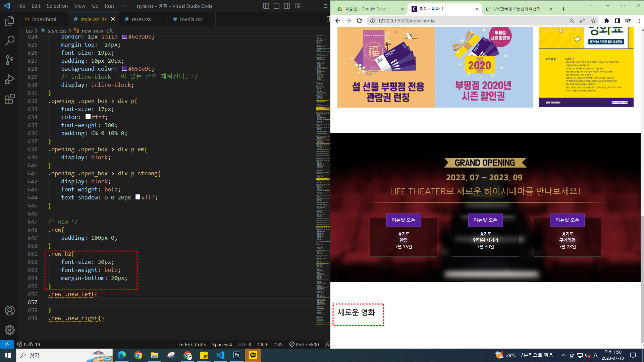Open the menu bar overflow ellipsis
Image resolution: width=644 pixels, height=362 pixels.
click(125, 6)
